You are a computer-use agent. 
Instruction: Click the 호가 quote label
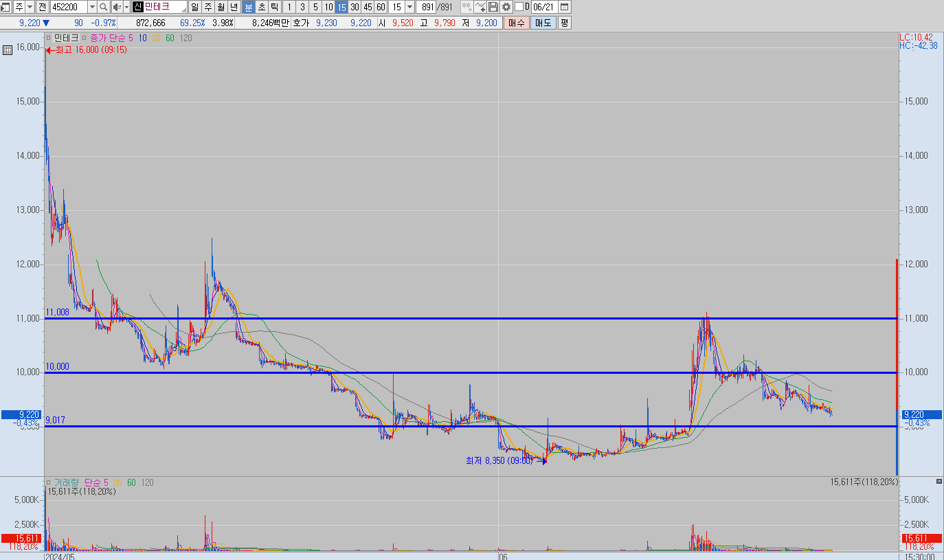301,23
